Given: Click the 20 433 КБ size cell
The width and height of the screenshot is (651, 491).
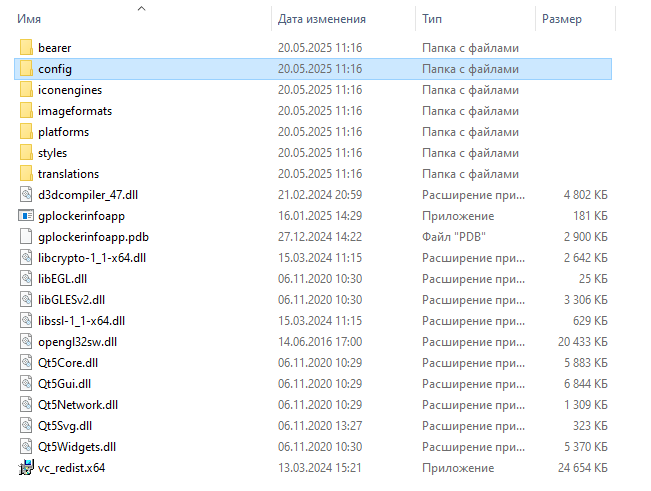Looking at the screenshot, I should (x=583, y=342).
